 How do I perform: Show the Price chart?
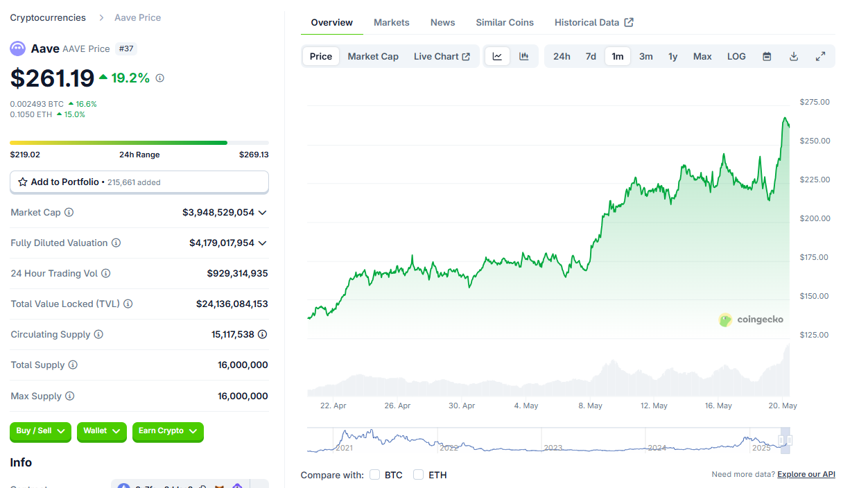[x=321, y=56]
